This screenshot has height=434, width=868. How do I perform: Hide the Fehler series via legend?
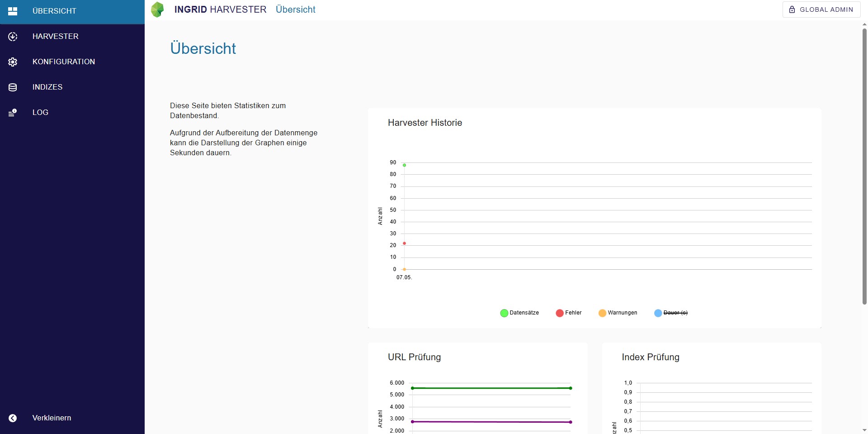click(x=569, y=313)
